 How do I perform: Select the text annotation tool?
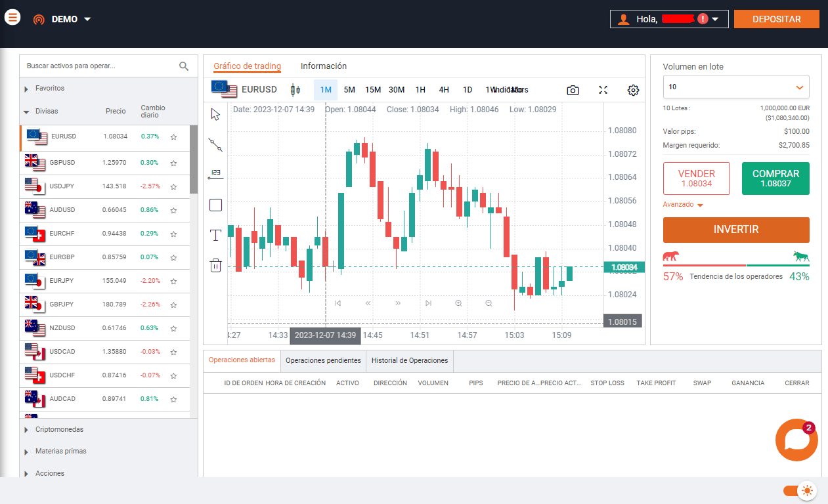point(215,235)
